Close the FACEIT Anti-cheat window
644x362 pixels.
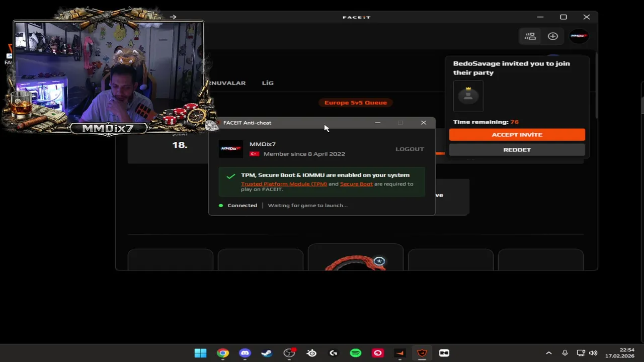(x=424, y=123)
